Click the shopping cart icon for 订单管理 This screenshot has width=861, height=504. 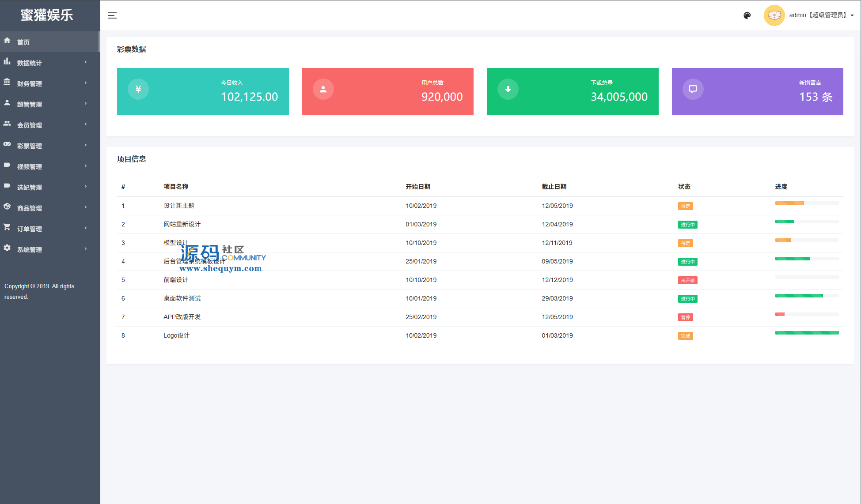click(7, 227)
